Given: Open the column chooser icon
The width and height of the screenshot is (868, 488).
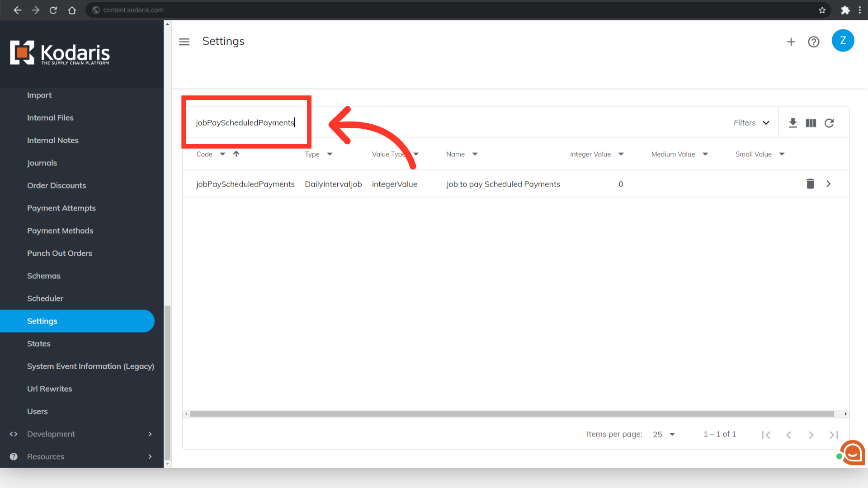Looking at the screenshot, I should click(811, 123).
